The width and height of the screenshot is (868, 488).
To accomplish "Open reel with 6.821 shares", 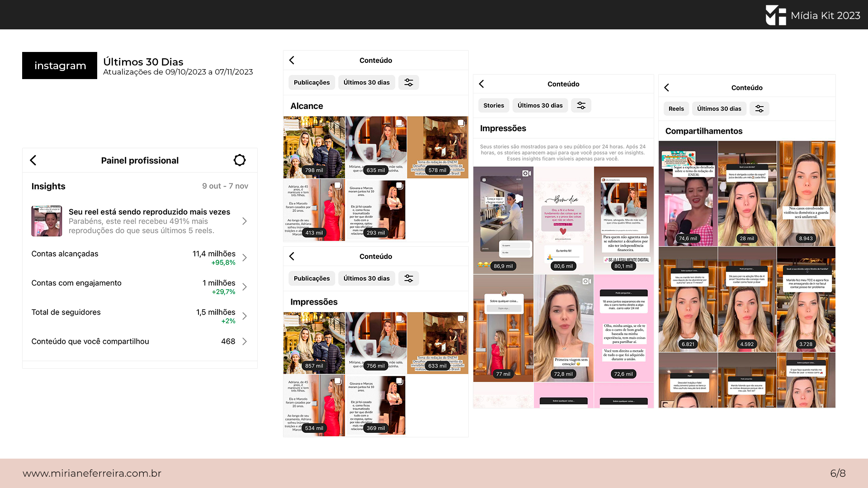I will pos(688,299).
